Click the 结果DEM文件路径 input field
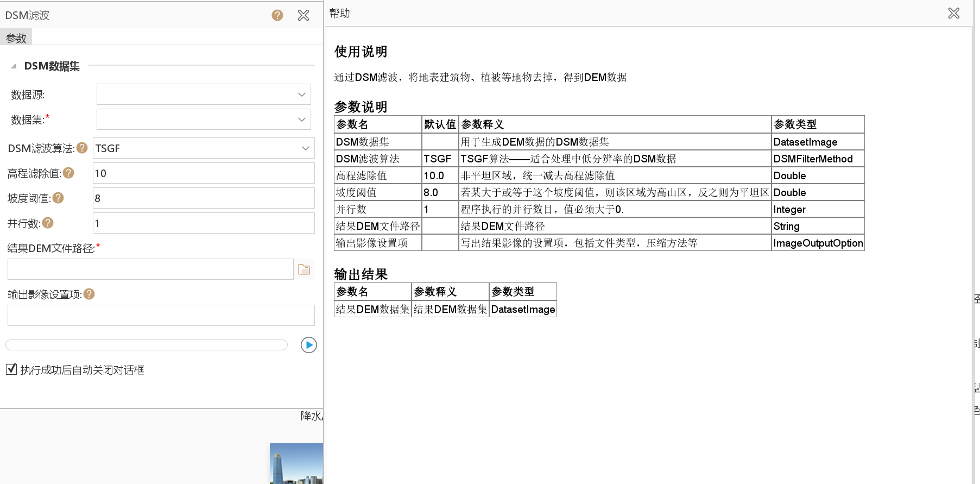Viewport: 980px width, 484px height. tap(150, 269)
